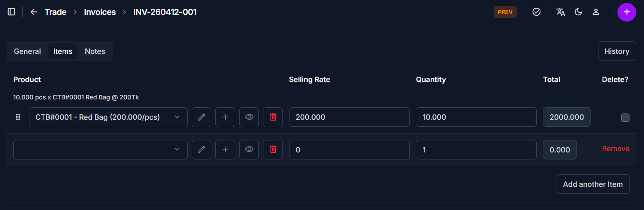The image size is (644, 210).
Task: Toggle dark mode moon icon
Action: click(x=579, y=12)
